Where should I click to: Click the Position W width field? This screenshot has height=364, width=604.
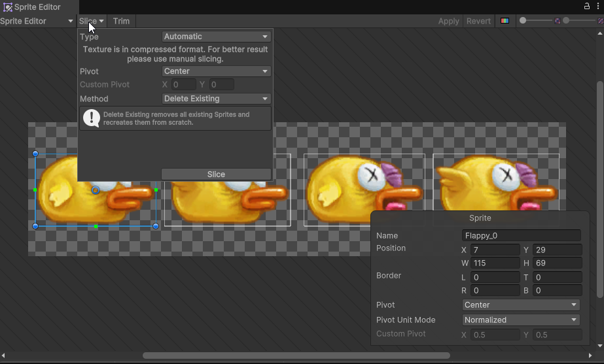click(495, 263)
